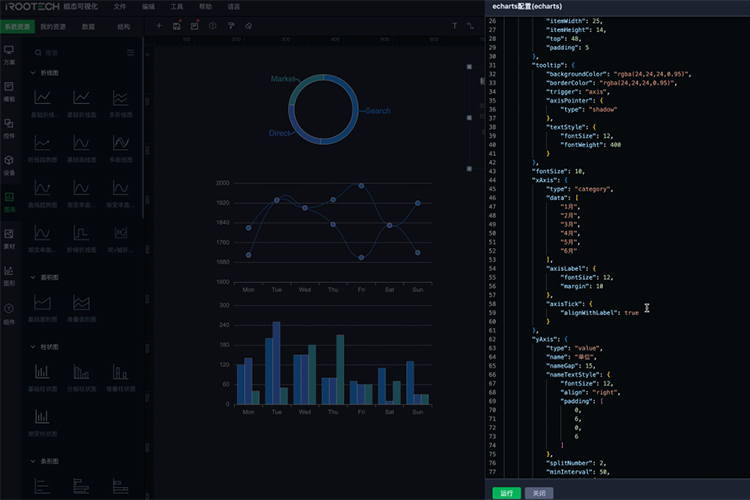Viewport: 750px width, 500px height.
Task: Open the 工具 tools menu
Action: point(177,6)
